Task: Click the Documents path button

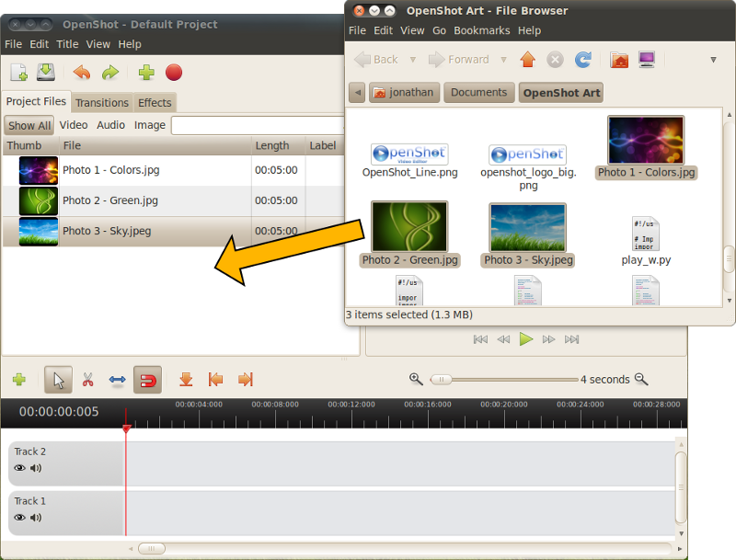Action: pyautogui.click(x=478, y=93)
